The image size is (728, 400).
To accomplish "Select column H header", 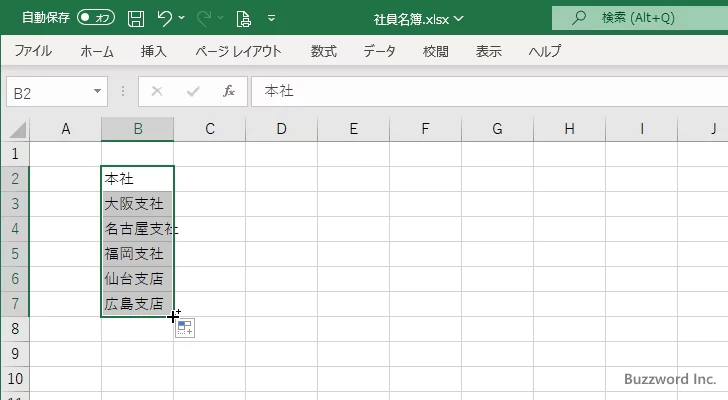I will (570, 129).
